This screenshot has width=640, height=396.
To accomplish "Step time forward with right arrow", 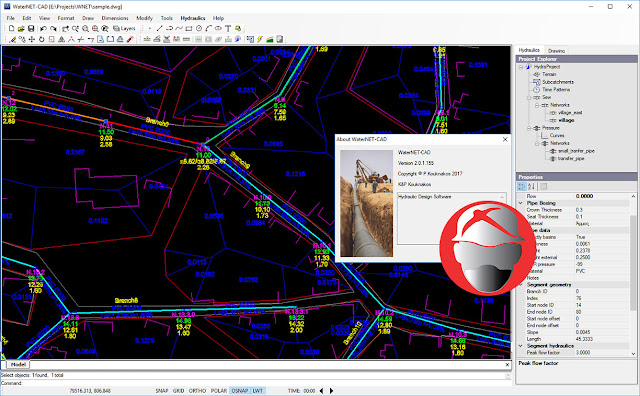I will 331,391.
